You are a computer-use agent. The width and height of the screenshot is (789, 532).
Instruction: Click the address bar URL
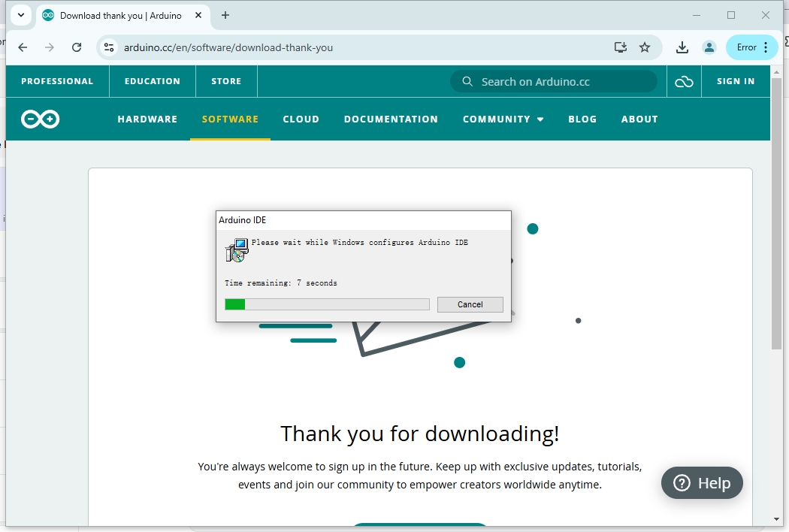pyautogui.click(x=228, y=47)
